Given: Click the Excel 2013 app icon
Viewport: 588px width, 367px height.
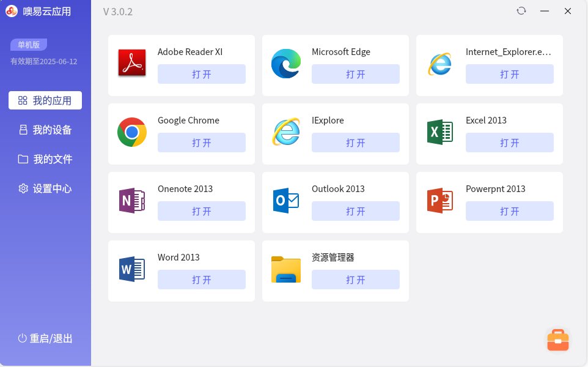Looking at the screenshot, I should [x=440, y=132].
